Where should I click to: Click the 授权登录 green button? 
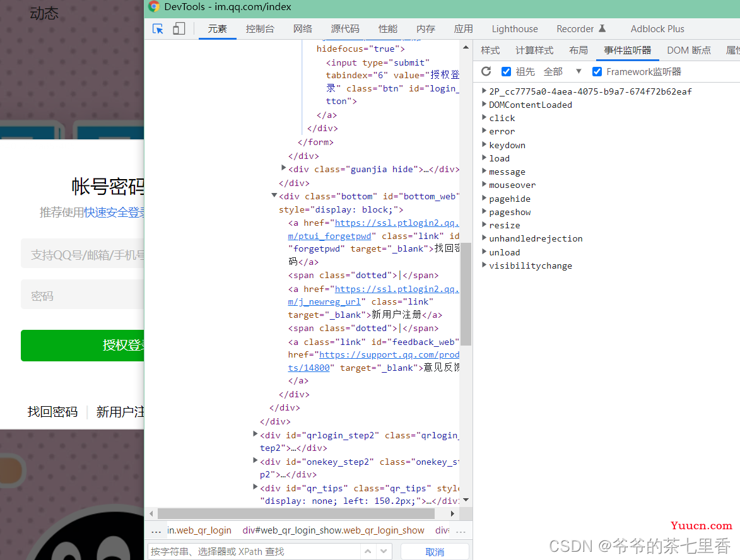tap(83, 346)
